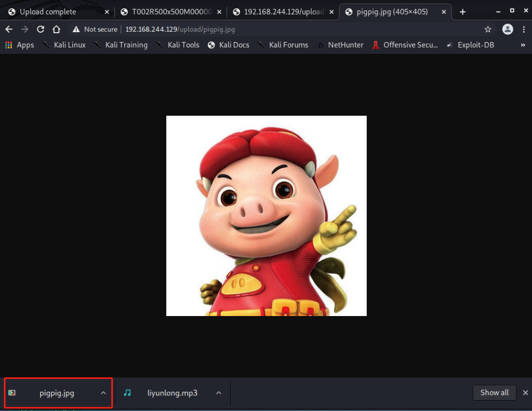Screen dimensions: 532x411
Task: Close the 192.168.244.129/upload tab
Action: click(331, 12)
